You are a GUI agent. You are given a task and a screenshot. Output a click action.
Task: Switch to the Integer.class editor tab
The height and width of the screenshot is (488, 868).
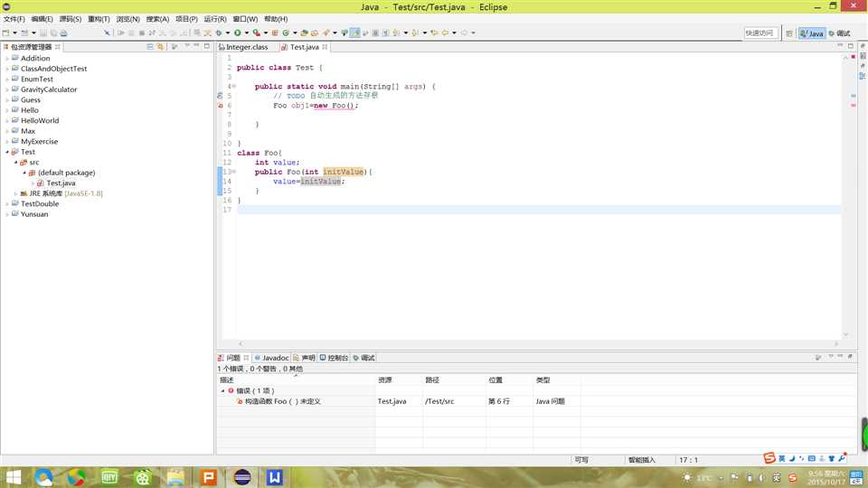(x=243, y=48)
